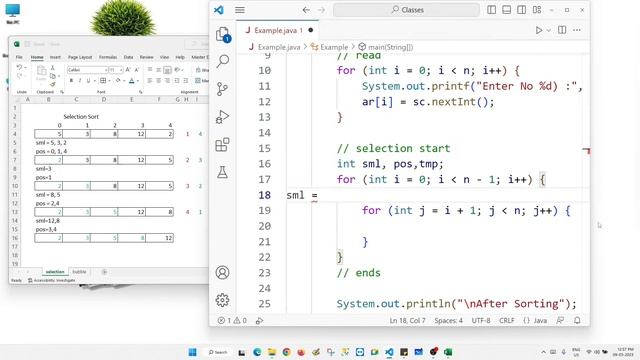Click the Cut scissors icon in Excel
This screenshot has width=640, height=360.
click(52, 68)
